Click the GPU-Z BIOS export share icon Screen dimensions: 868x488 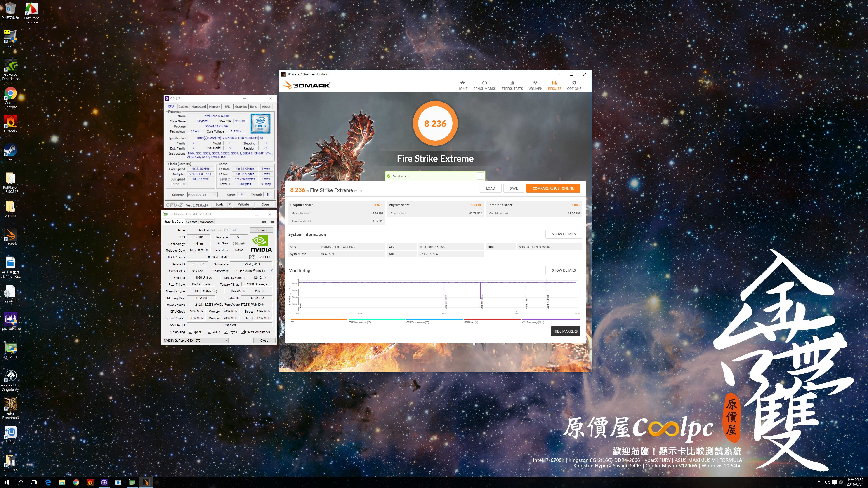[x=252, y=257]
